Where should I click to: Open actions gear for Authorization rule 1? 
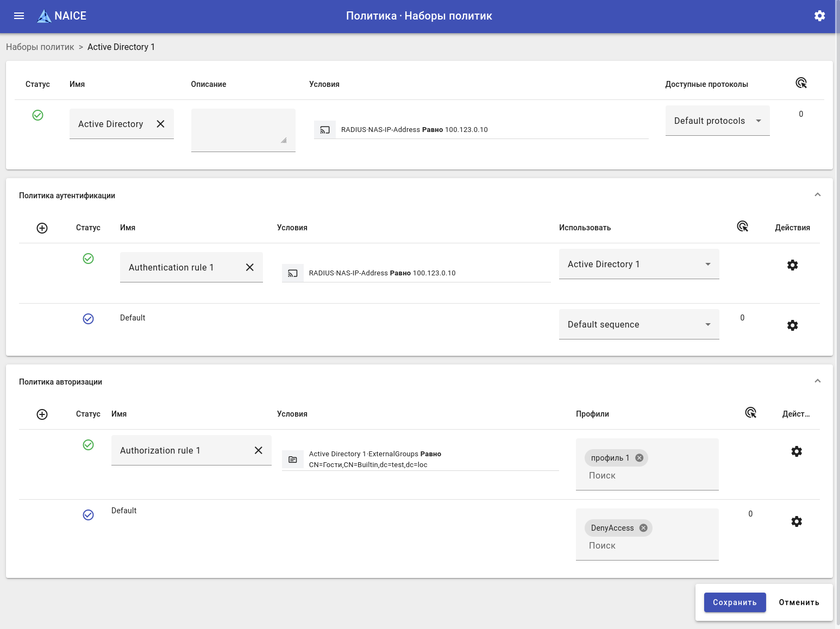pos(796,451)
